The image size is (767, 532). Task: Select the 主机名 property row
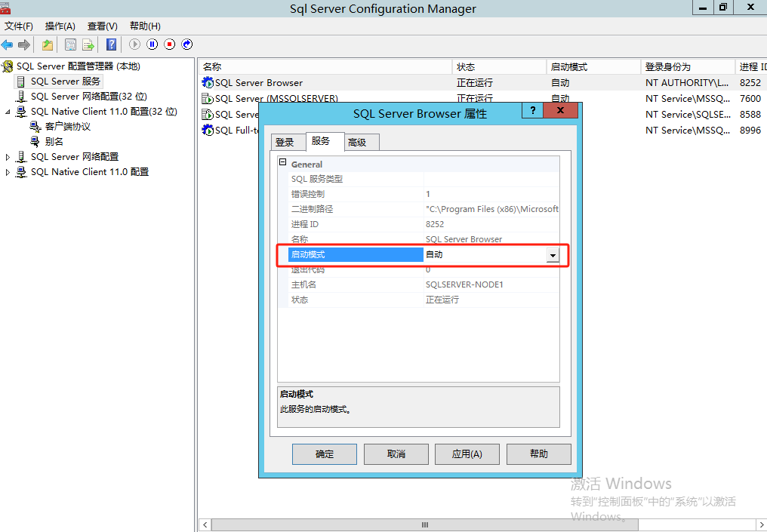pyautogui.click(x=424, y=284)
